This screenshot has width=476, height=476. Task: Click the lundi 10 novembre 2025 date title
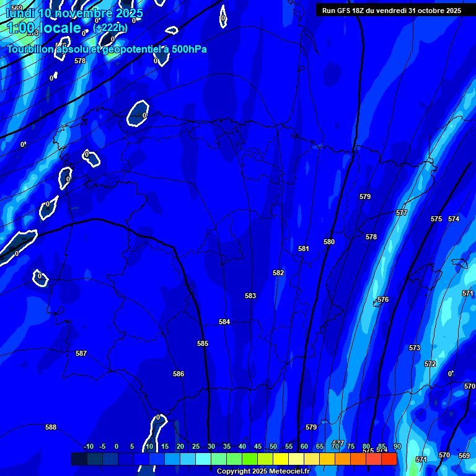click(x=74, y=13)
